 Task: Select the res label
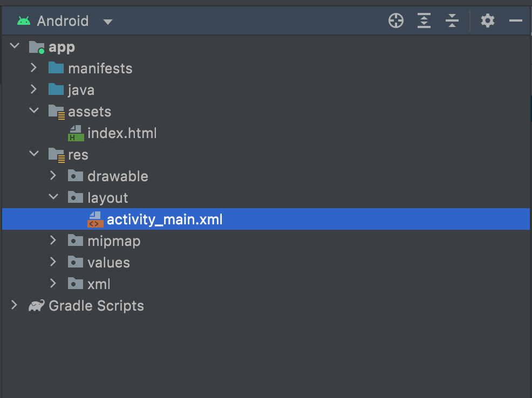coord(78,155)
